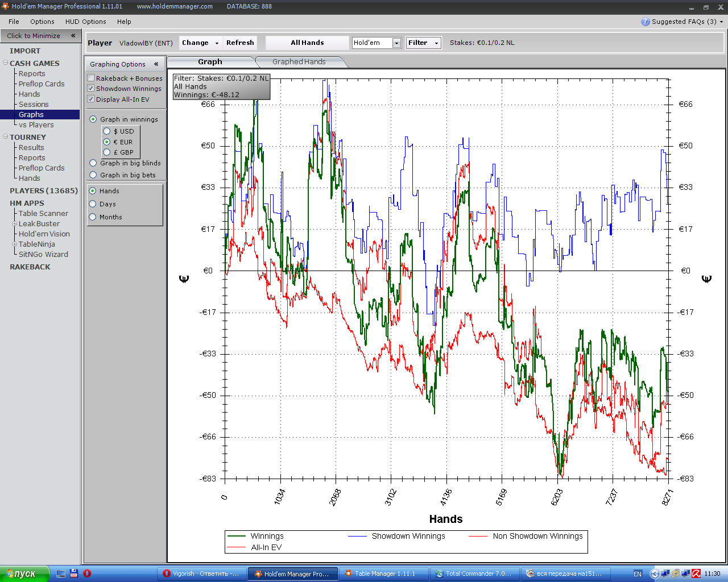This screenshot has width=728, height=582.
Task: Enable the Rakeback + Bonuses checkbox
Action: pos(91,78)
